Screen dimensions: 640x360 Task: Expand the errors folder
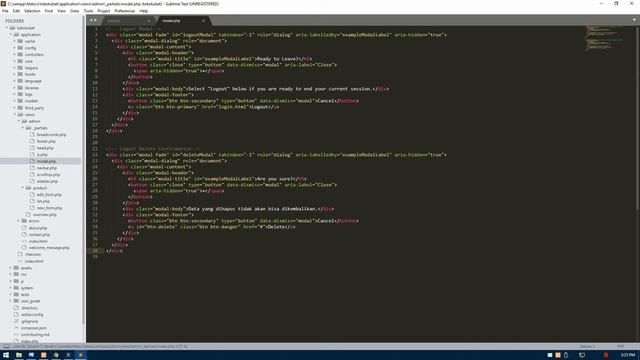pyautogui.click(x=19, y=221)
